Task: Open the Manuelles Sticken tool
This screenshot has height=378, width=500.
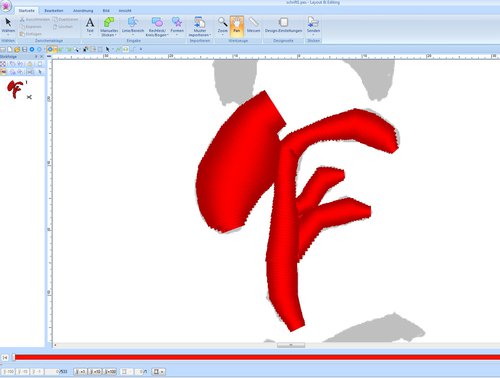Action: (109, 26)
